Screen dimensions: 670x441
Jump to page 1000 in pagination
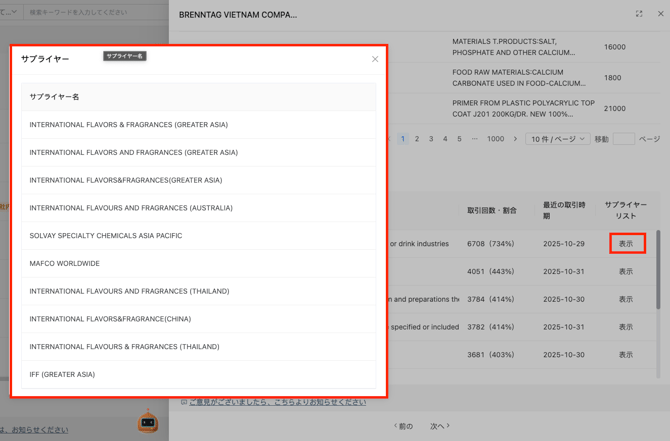495,139
